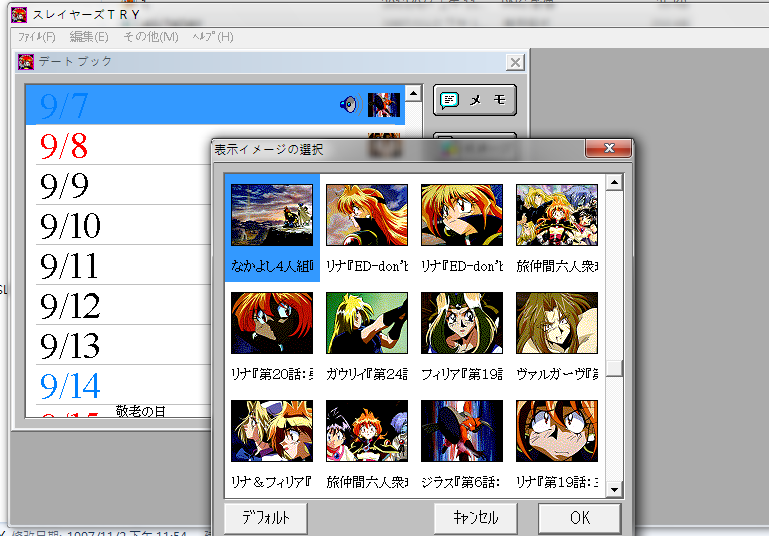Select first リナ『ED-don't thumbnail looking back
This screenshot has width=769, height=536.
pos(367,215)
